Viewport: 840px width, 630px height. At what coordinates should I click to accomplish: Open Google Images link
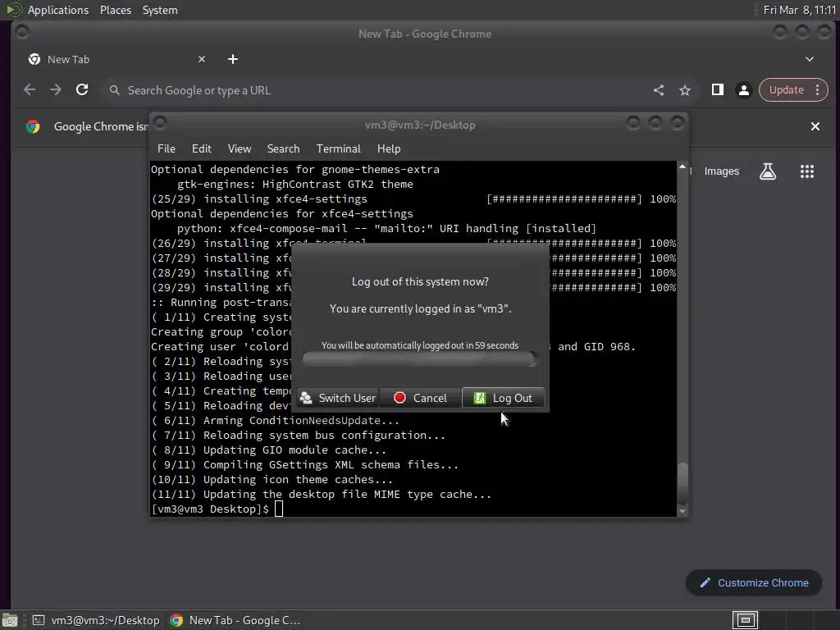click(722, 171)
